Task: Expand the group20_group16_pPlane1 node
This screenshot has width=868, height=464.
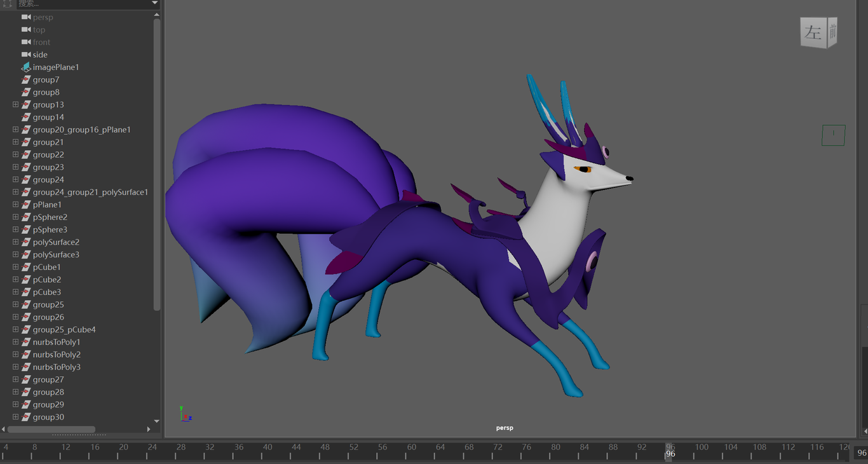Action: pos(15,130)
